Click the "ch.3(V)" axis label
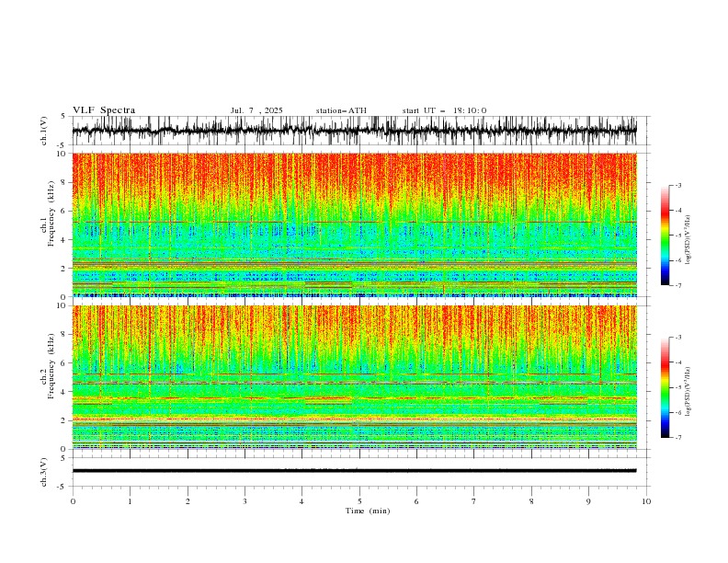This screenshot has height=563, width=728. click(x=44, y=472)
